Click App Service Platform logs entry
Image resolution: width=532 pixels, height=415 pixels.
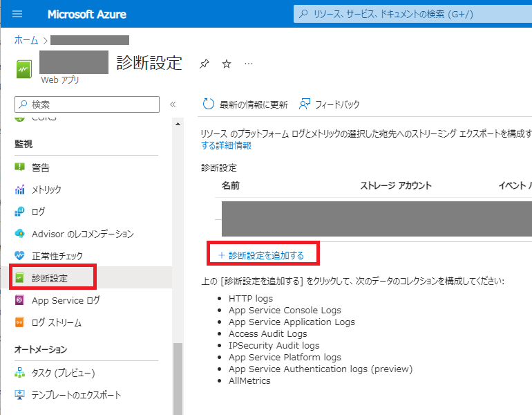coord(285,357)
